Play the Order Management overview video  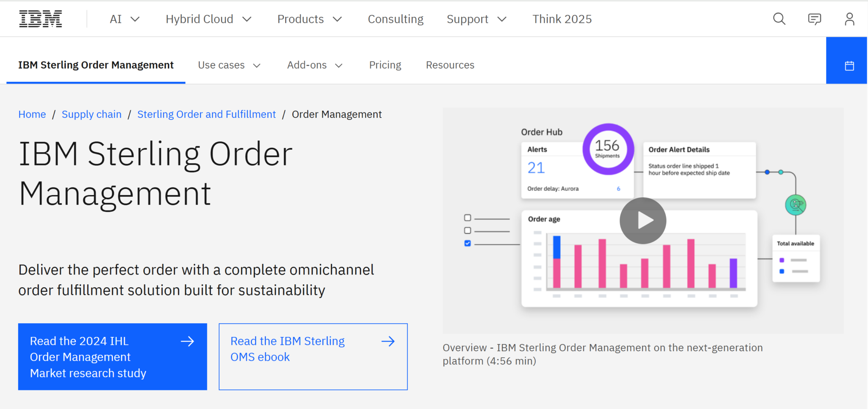643,220
